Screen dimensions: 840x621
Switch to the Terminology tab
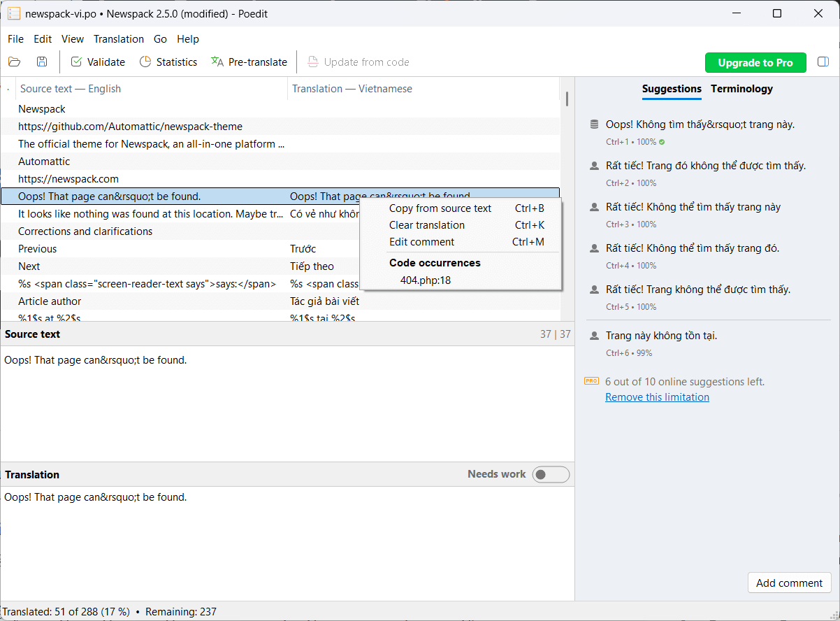pyautogui.click(x=741, y=89)
